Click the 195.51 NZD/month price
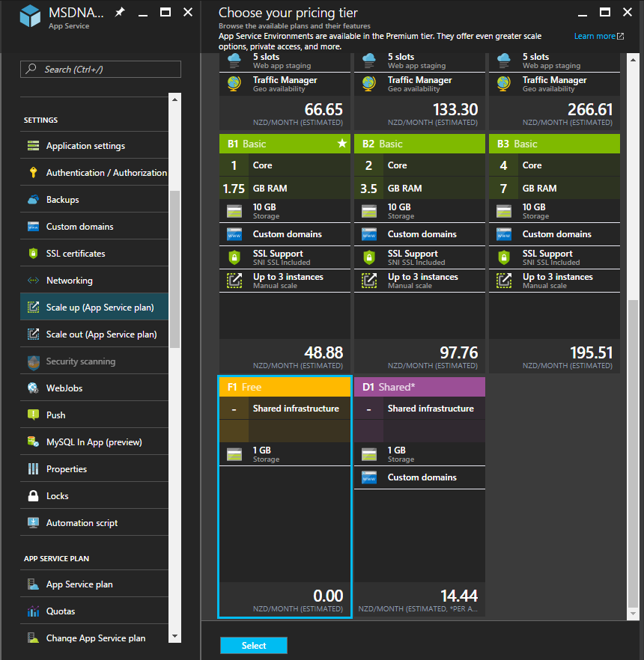This screenshot has height=660, width=644. coord(591,352)
